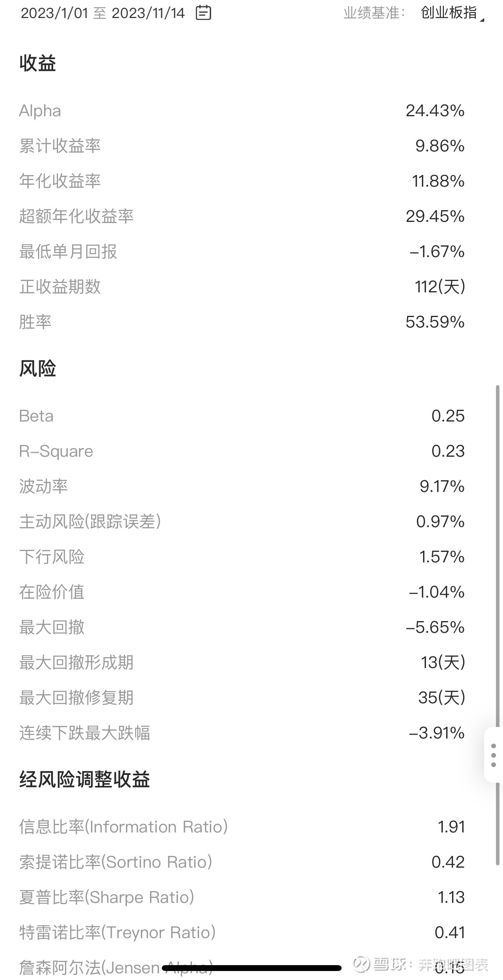Tap the 业绩基准 label
Image resolution: width=503 pixels, height=980 pixels.
point(374,13)
